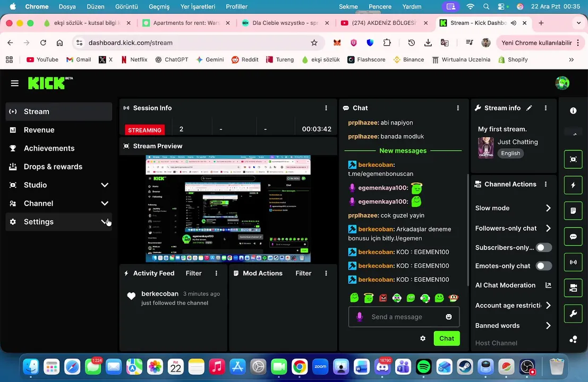Toggle stream info wrench icon in right sidebar
Screen dimensions: 588x382
pos(573,314)
